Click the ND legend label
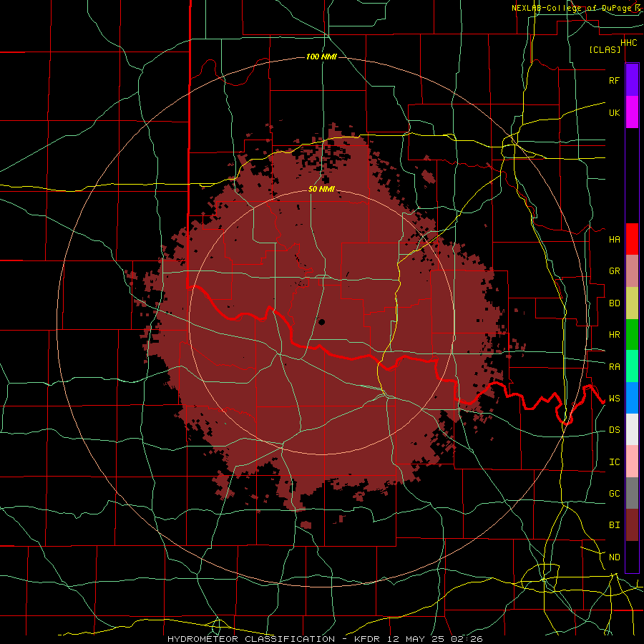 614,557
